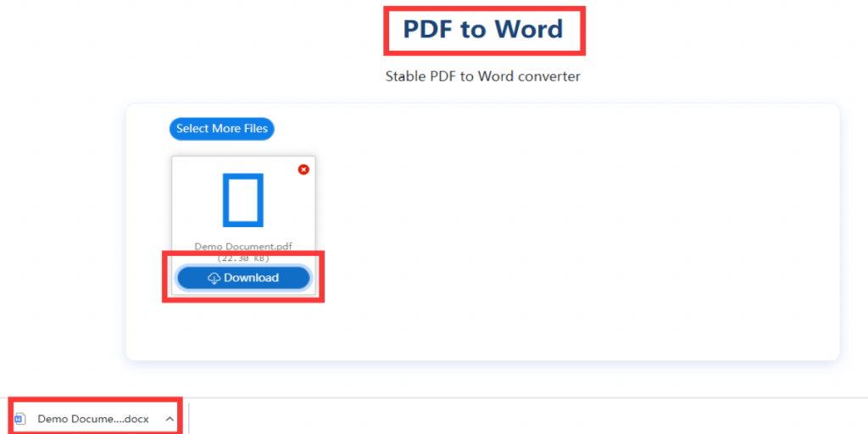868x434 pixels.
Task: Open downloaded Demo Document docx file
Action: (93, 419)
